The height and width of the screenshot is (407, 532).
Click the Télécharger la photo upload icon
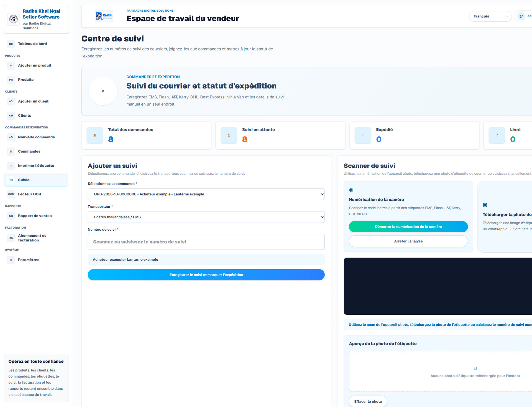(485, 205)
